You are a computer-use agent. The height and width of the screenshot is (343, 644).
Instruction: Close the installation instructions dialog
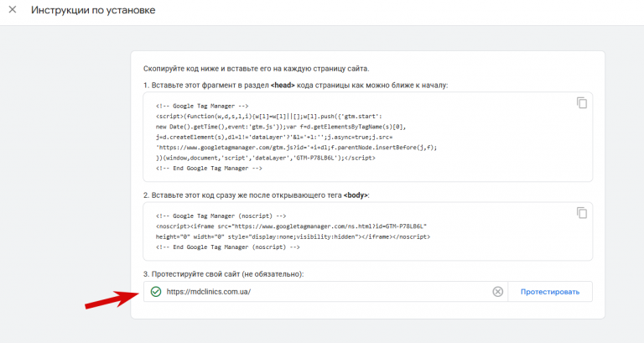tap(13, 9)
